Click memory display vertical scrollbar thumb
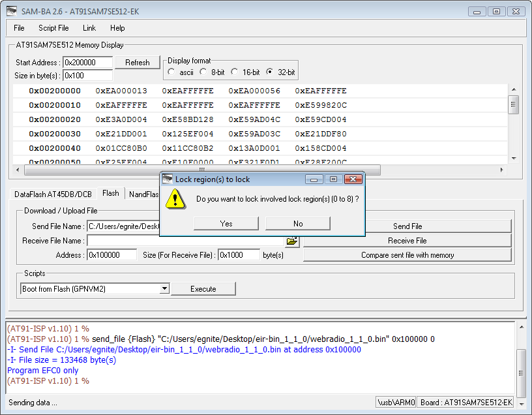Viewport: 532px width, 415px height. (514, 104)
